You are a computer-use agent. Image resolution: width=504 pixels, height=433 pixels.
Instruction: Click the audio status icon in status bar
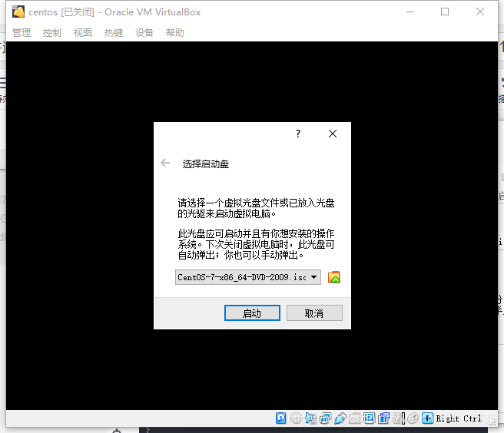coord(310,418)
